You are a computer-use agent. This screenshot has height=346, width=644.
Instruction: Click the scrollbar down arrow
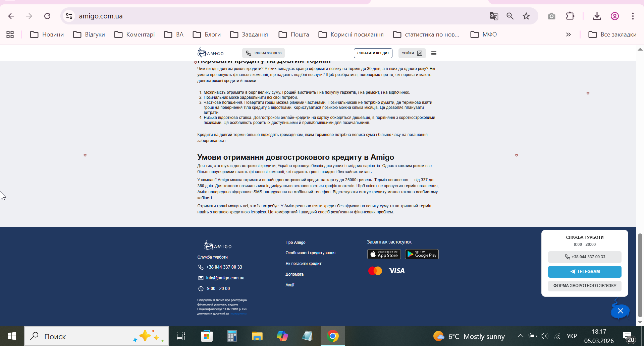pos(640,322)
